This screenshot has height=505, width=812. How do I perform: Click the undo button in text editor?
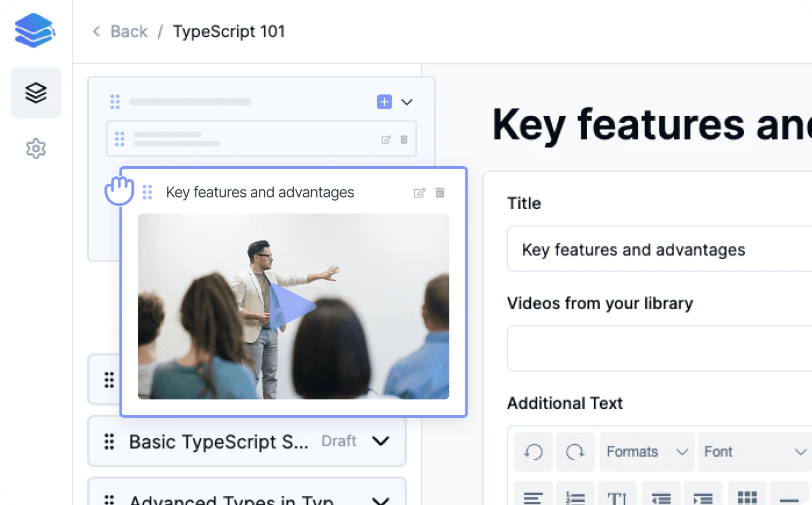coord(533,452)
